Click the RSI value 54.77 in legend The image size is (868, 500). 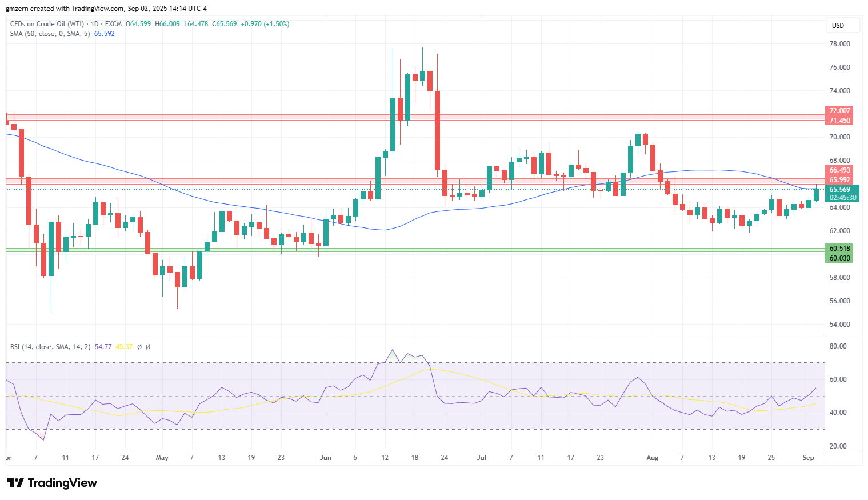pos(103,347)
